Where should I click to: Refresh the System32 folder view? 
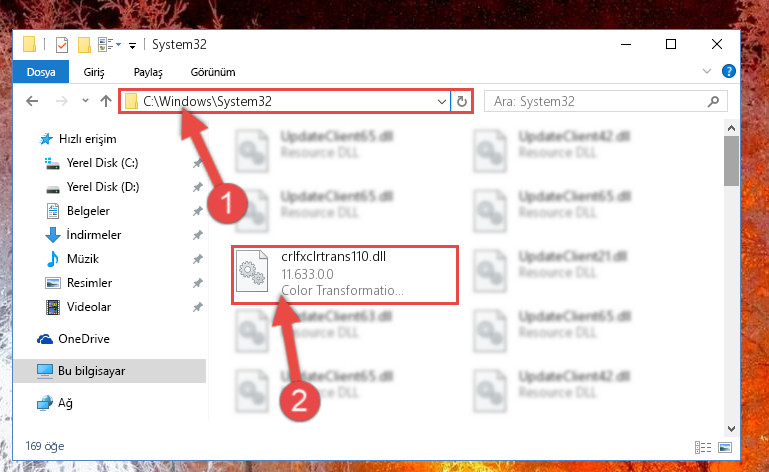(x=461, y=102)
